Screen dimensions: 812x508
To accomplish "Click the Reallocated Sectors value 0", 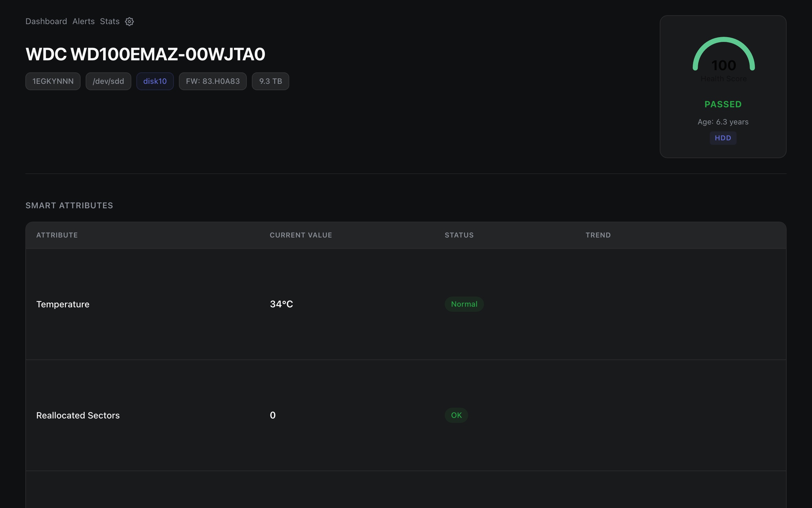I will click(273, 416).
